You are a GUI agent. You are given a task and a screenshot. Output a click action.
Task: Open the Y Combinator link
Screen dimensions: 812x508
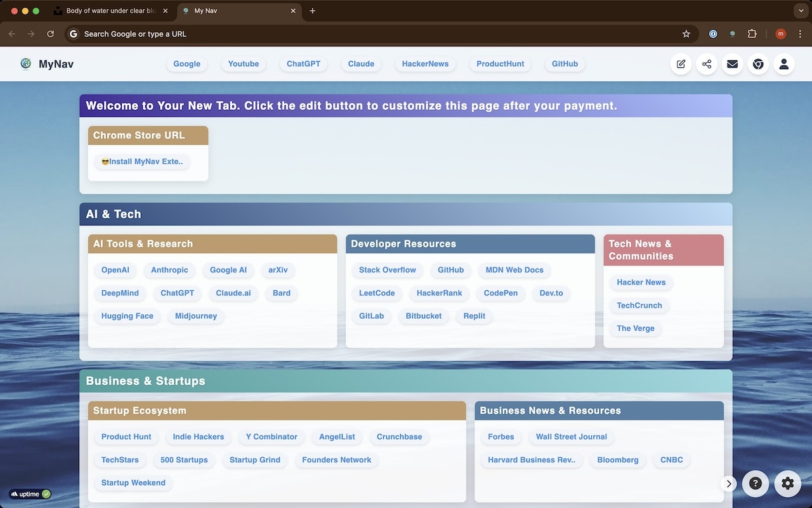[x=272, y=437]
